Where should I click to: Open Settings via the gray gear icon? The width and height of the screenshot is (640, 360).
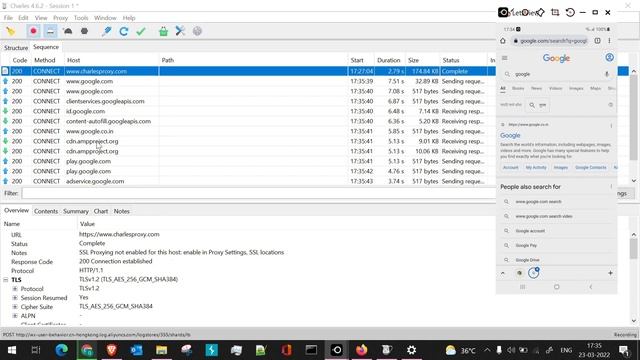197,31
